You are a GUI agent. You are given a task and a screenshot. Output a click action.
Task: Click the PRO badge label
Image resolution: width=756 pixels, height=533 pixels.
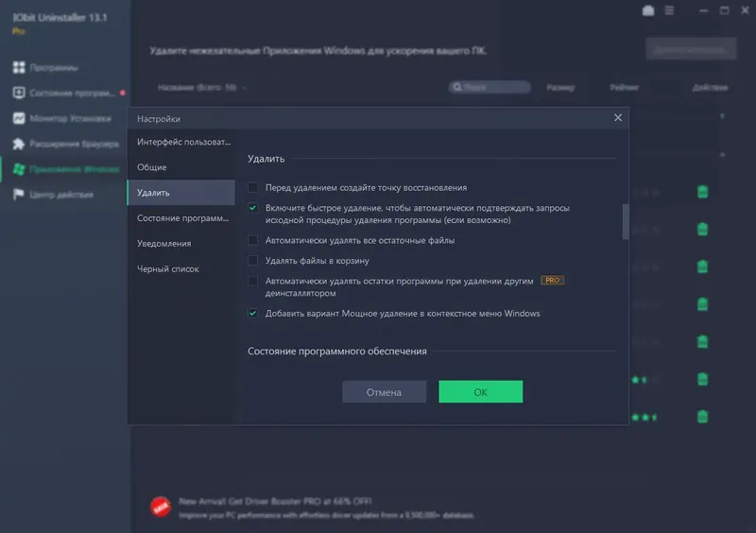pyautogui.click(x=553, y=281)
